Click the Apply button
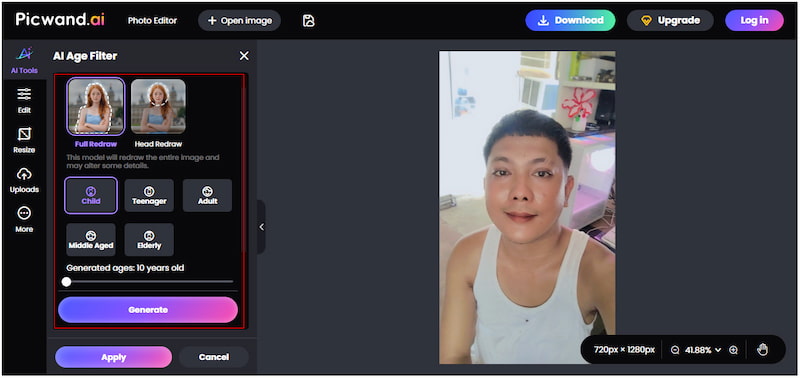The height and width of the screenshot is (378, 800). click(x=113, y=357)
